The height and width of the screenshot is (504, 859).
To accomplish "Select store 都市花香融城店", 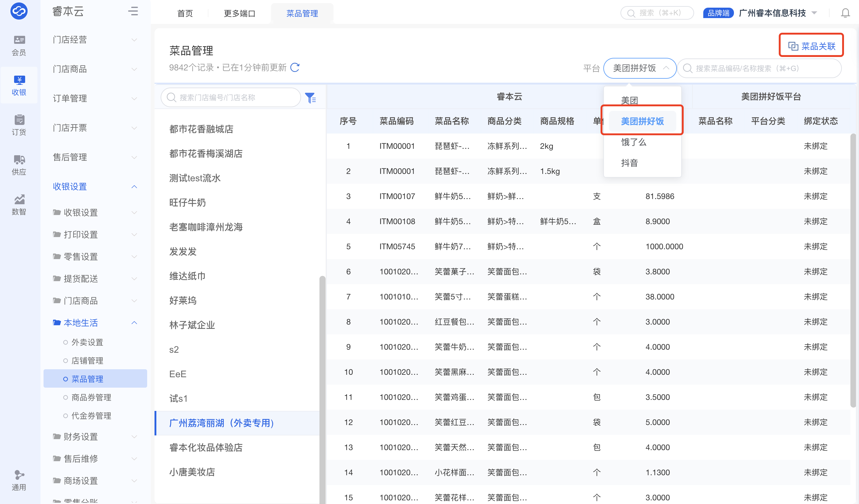I will point(201,129).
